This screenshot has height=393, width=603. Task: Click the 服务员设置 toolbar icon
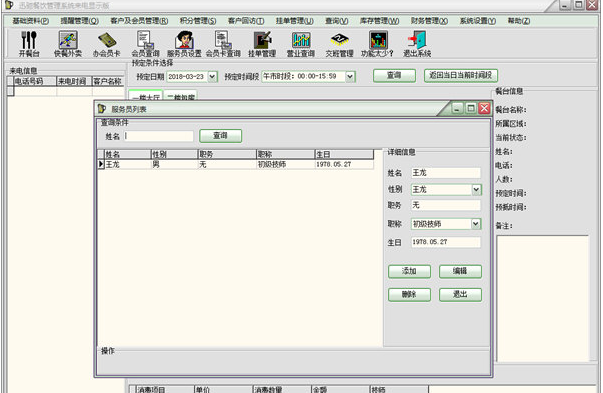184,40
